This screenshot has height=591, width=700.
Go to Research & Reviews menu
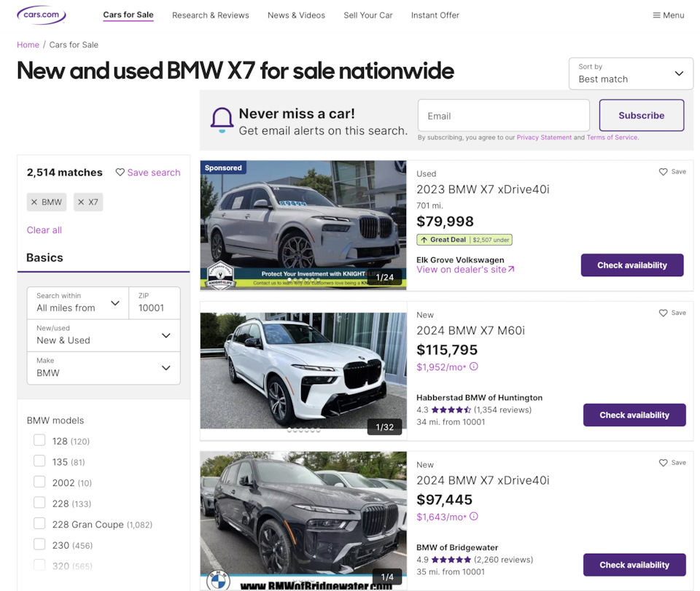tap(210, 15)
